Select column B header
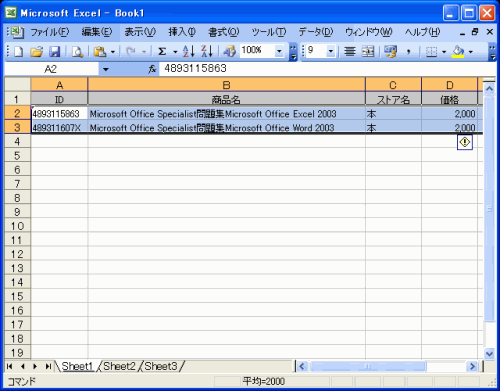The width and height of the screenshot is (500, 391). [226, 85]
